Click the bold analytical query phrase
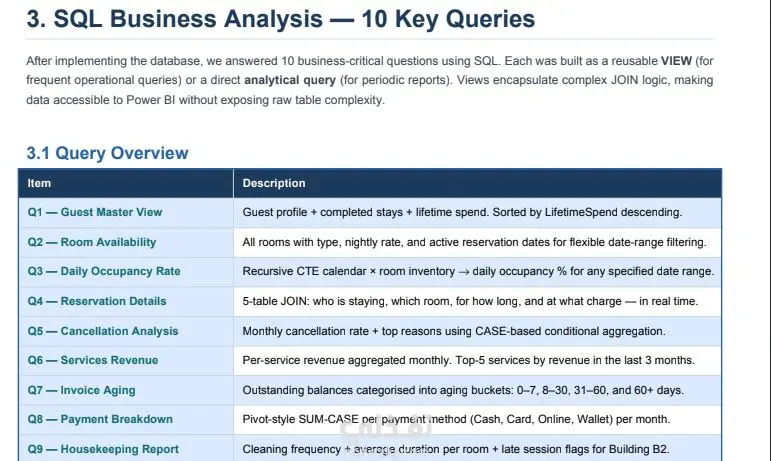The width and height of the screenshot is (771, 461). click(290, 80)
